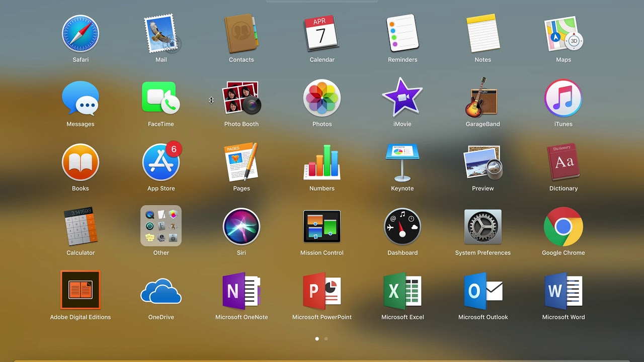Image resolution: width=644 pixels, height=362 pixels.
Task: Launch Keynote
Action: [x=403, y=162]
